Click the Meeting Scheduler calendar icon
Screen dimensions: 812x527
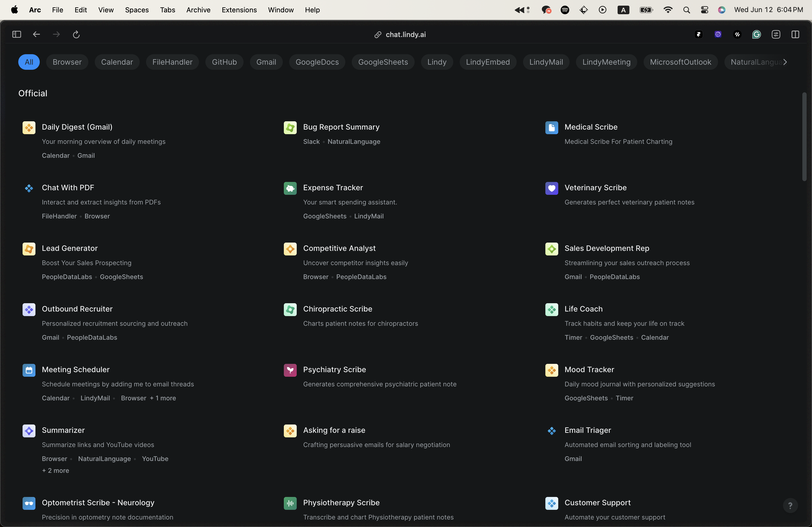coord(29,371)
